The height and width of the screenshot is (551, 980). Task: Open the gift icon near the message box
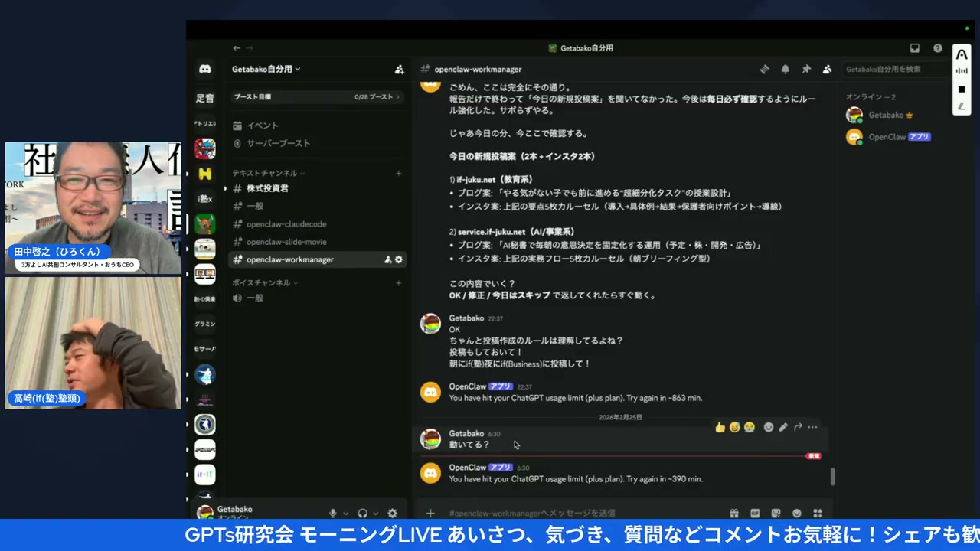pyautogui.click(x=734, y=513)
